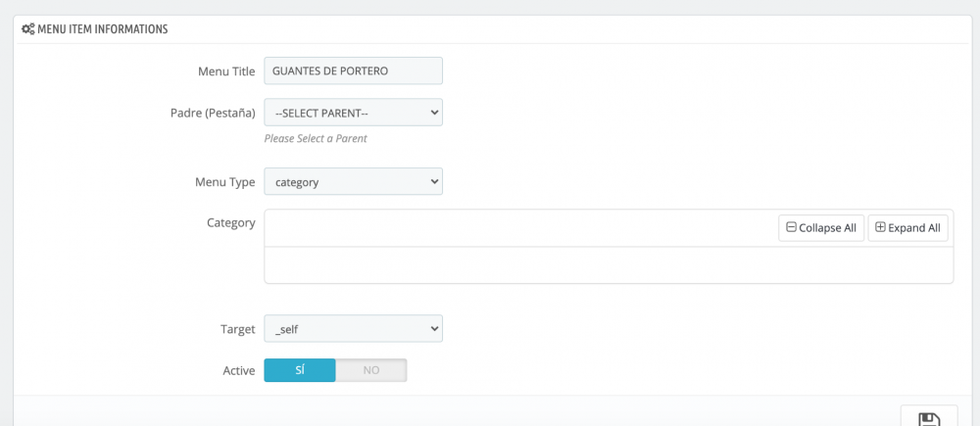Screen dimensions: 980x426
Task: Click the Menu Title field label
Action: click(x=226, y=71)
